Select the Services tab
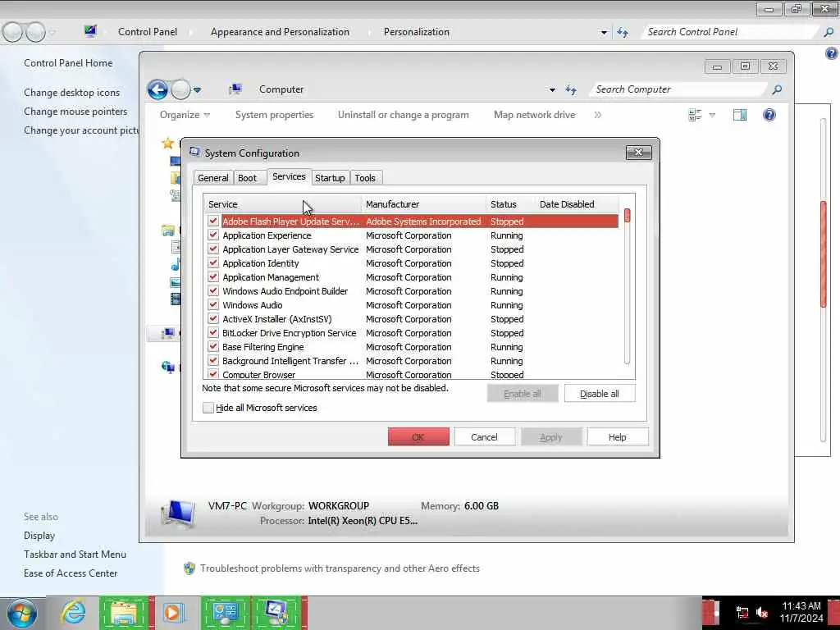 click(x=289, y=177)
